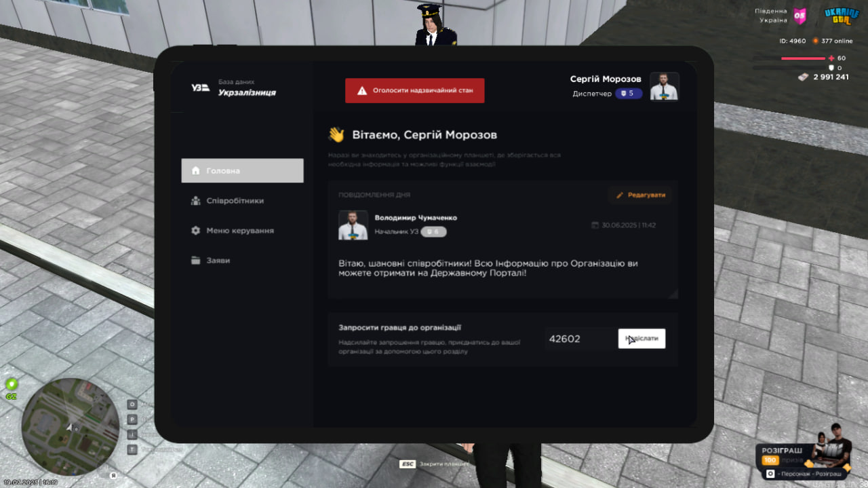Screen dimensions: 868x488
Task: Click the Ukraine GTA logo
Action: point(842,16)
